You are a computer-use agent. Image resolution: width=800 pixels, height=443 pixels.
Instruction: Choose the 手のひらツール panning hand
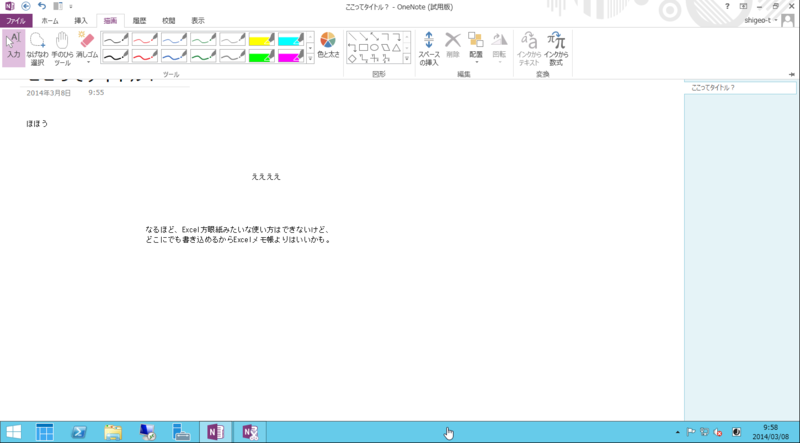tap(62, 49)
